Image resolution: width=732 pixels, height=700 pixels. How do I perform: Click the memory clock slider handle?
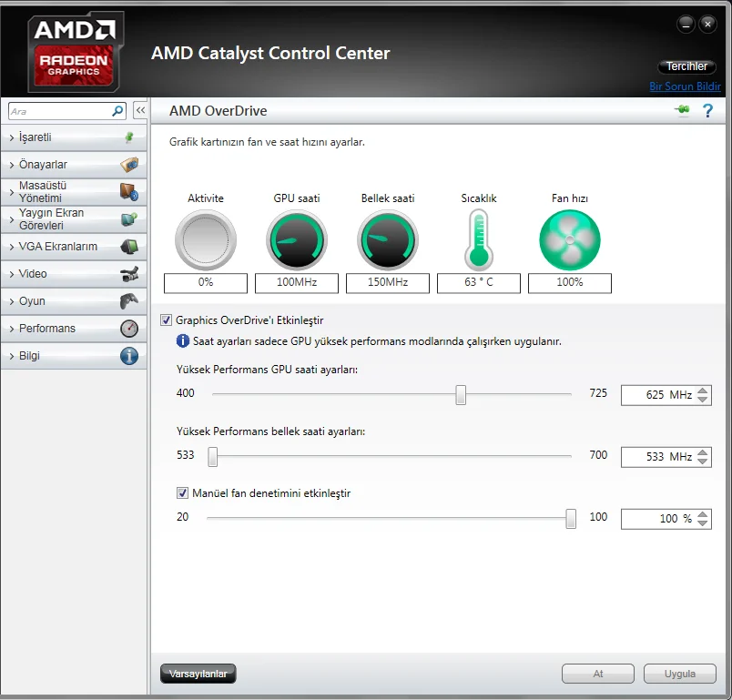point(213,456)
